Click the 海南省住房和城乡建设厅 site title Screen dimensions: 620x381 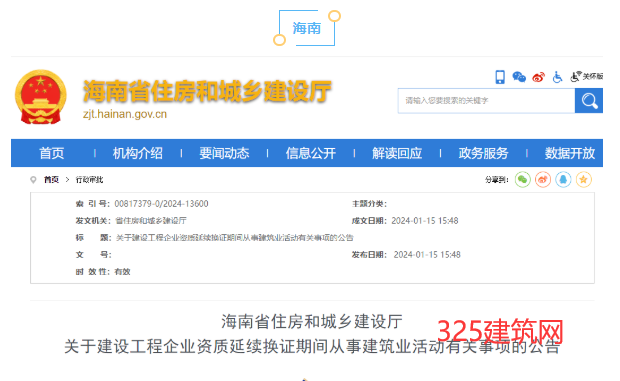pyautogui.click(x=207, y=91)
